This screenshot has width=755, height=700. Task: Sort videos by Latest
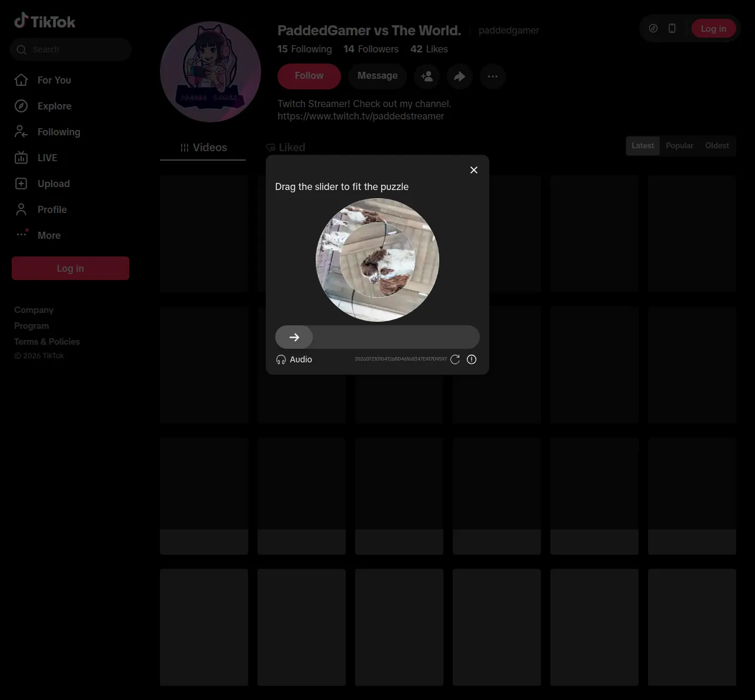pos(643,146)
